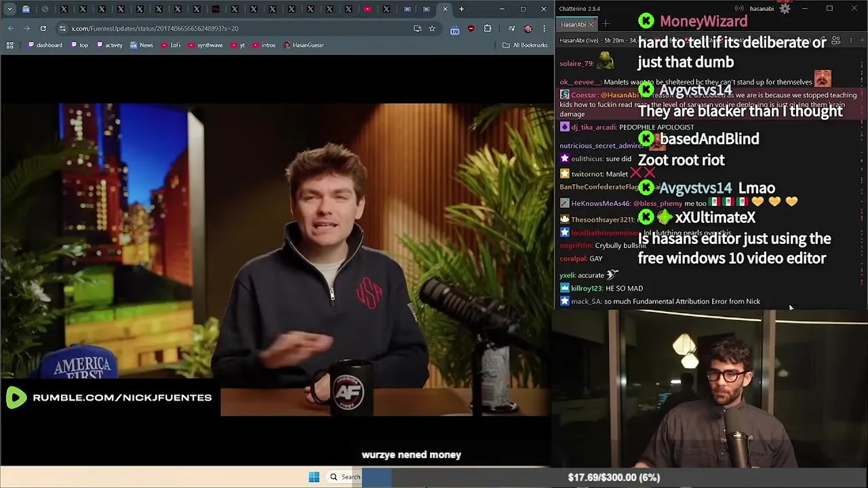Open the Chatterino viewer list icon
Viewport: 868px width, 488px height.
[x=835, y=41]
